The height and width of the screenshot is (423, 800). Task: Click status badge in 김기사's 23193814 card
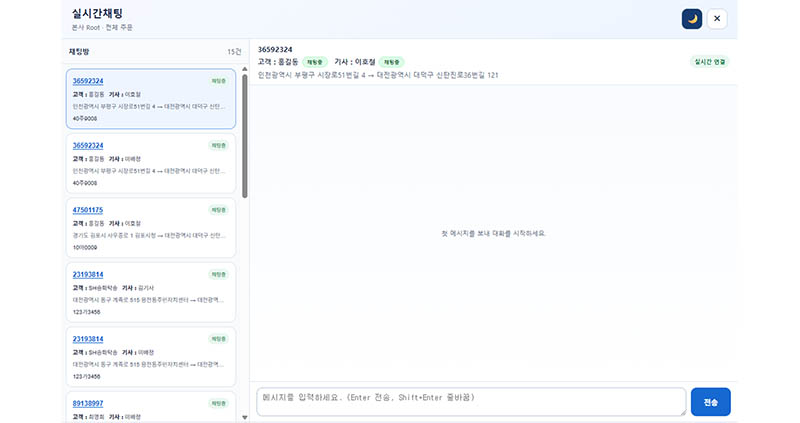pos(218,275)
